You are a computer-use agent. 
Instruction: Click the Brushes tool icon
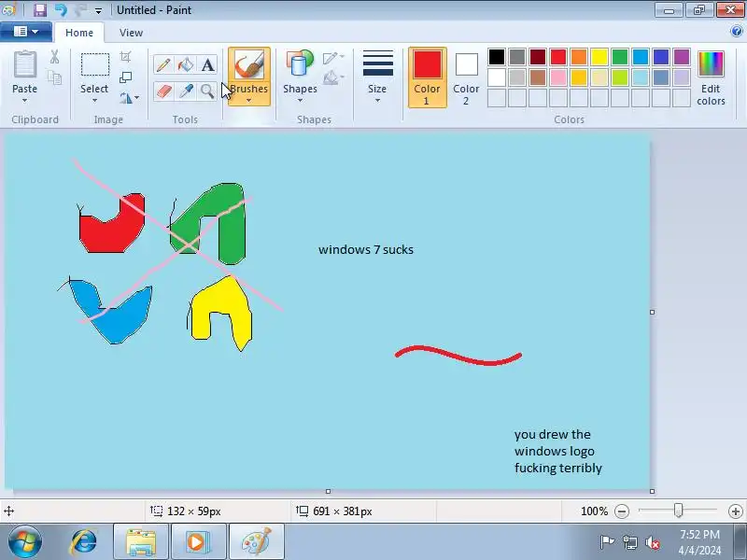[248, 64]
